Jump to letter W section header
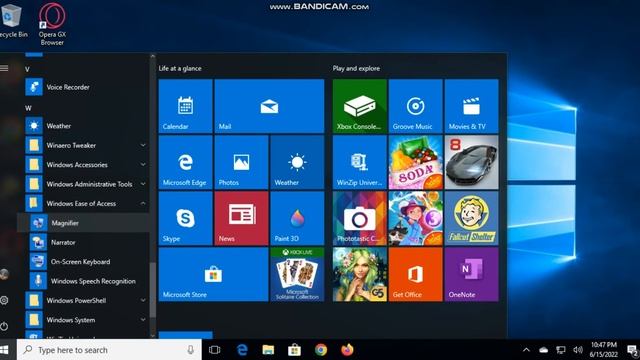The width and height of the screenshot is (640, 360). click(28, 108)
